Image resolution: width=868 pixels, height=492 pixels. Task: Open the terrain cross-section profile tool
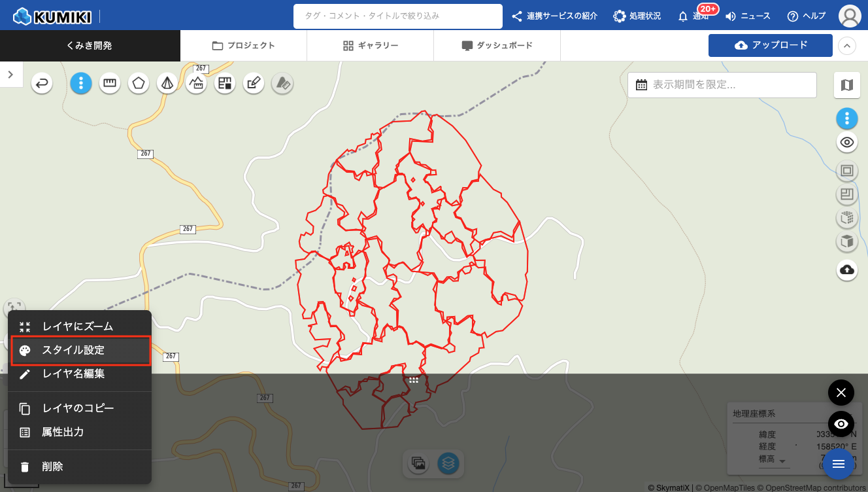click(x=196, y=83)
